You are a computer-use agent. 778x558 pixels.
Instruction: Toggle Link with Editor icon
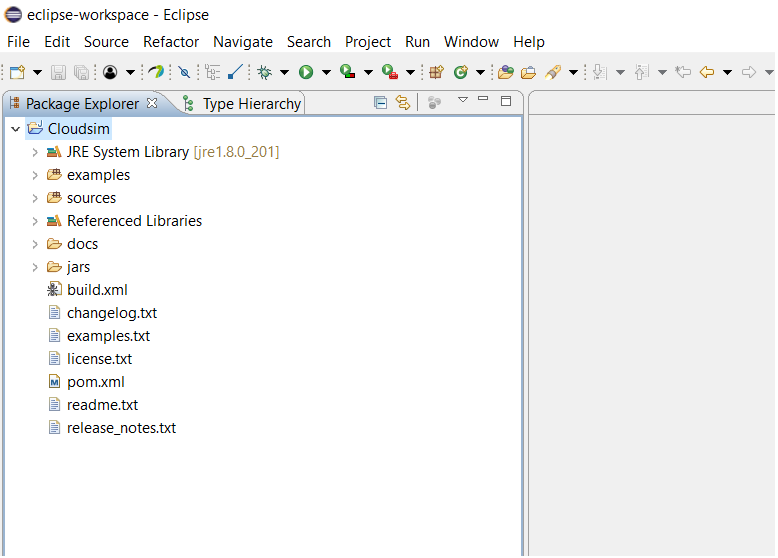pos(403,103)
